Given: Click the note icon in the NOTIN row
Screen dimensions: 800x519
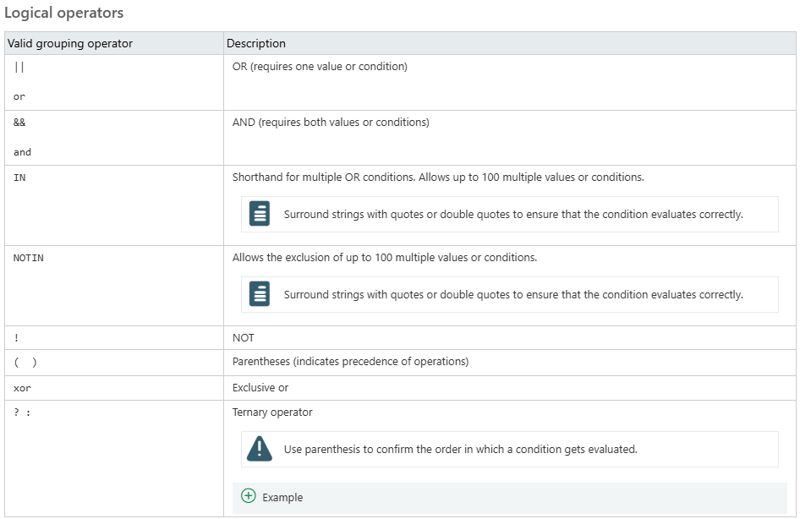Looking at the screenshot, I should pos(260,294).
